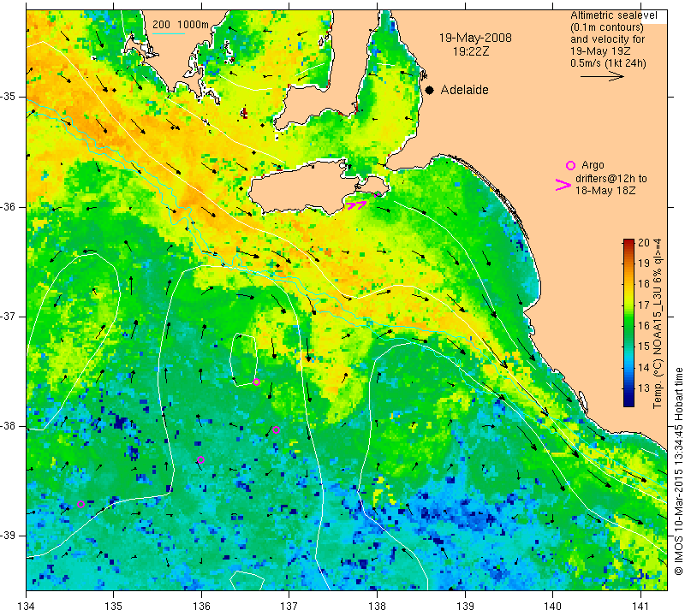Click the '200 1000m' depth legend text

coord(181,25)
